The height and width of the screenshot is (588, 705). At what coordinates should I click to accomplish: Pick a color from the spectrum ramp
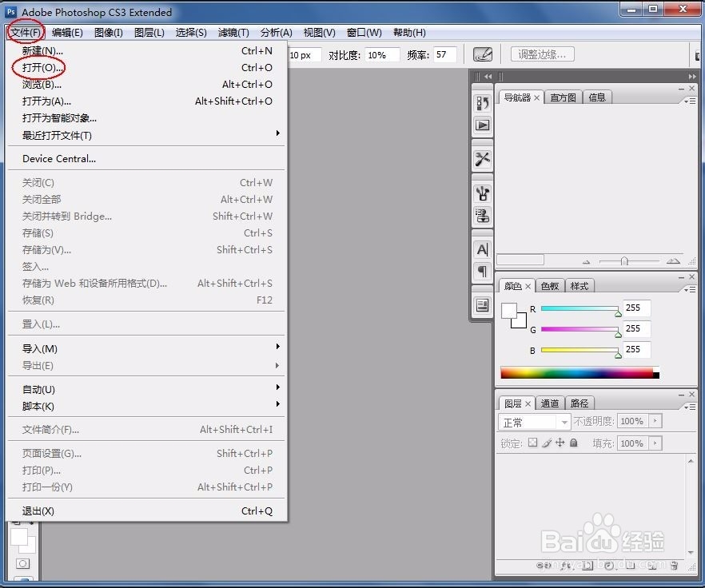click(580, 372)
